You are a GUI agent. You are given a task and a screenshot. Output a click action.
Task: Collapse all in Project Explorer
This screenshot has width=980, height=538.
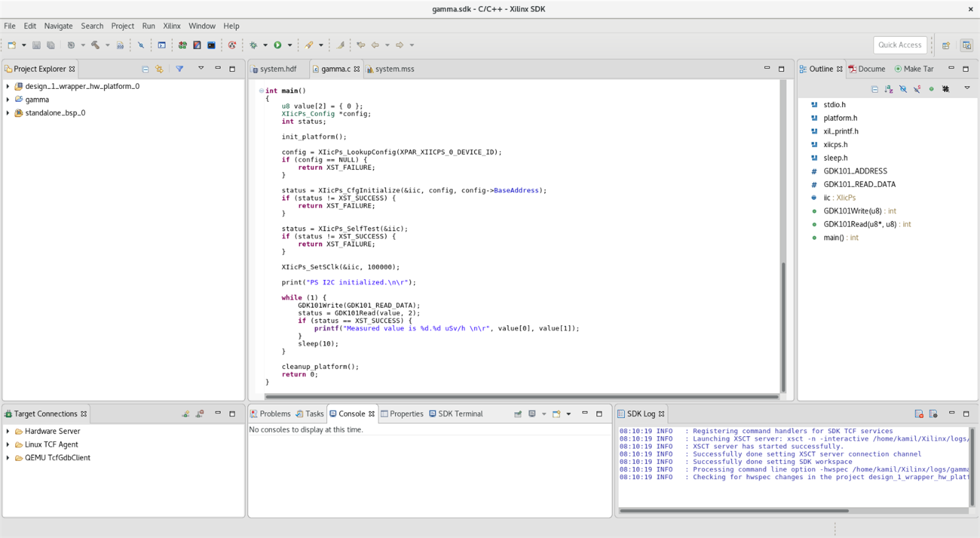145,69
